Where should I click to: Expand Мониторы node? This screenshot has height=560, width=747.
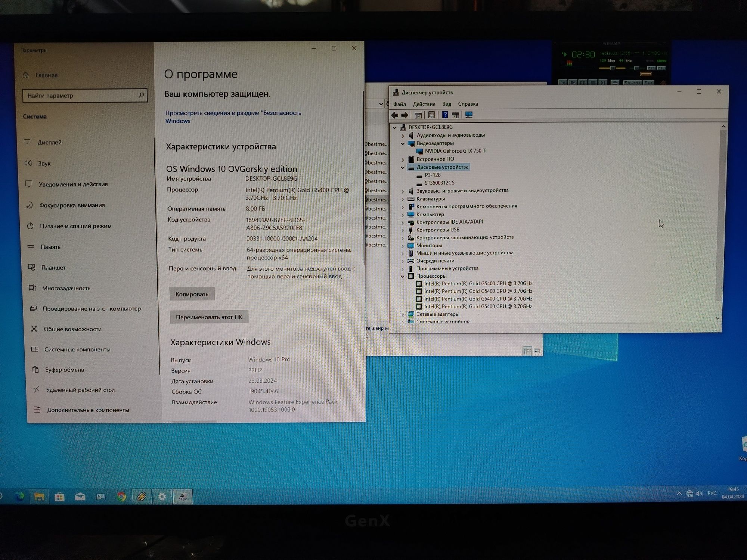403,246
